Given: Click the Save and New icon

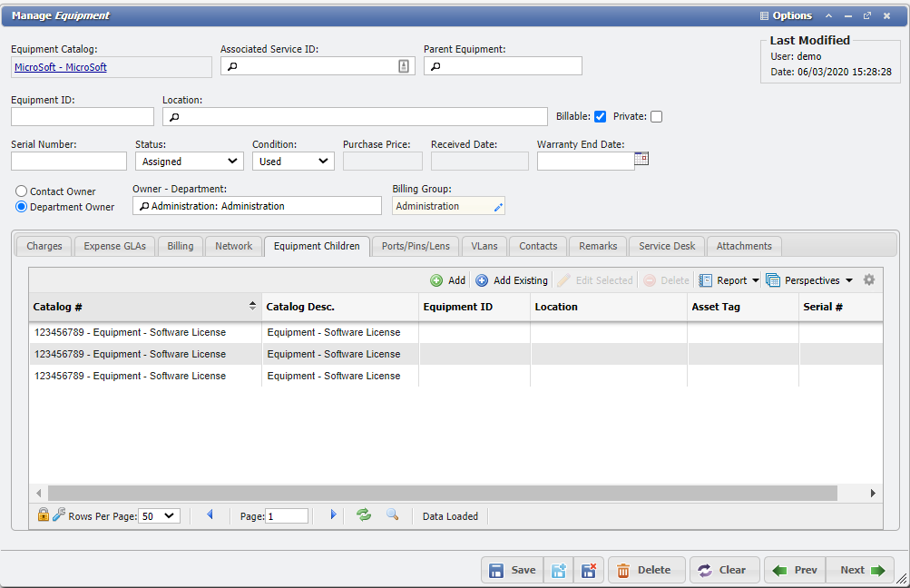Looking at the screenshot, I should (x=559, y=571).
